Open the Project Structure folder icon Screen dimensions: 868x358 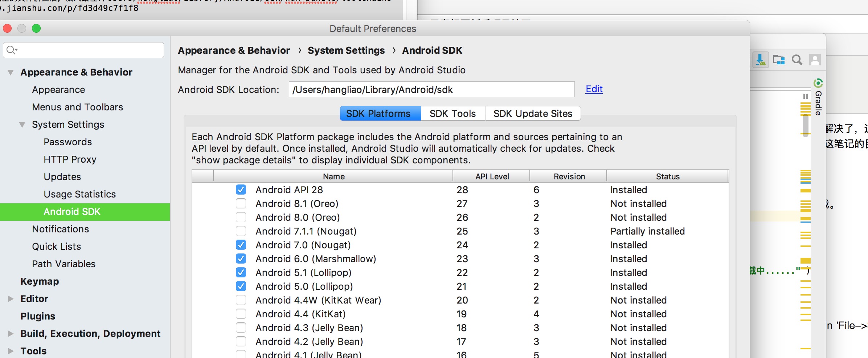778,60
